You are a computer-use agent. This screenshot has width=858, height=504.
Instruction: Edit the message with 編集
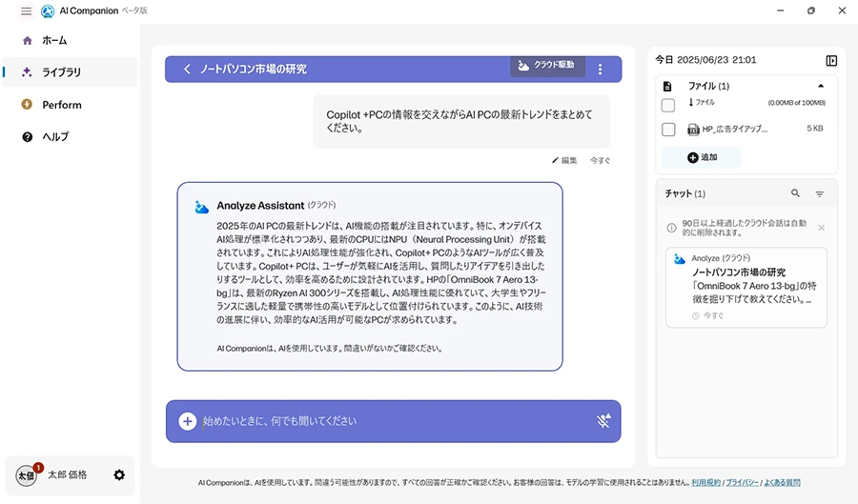(564, 160)
